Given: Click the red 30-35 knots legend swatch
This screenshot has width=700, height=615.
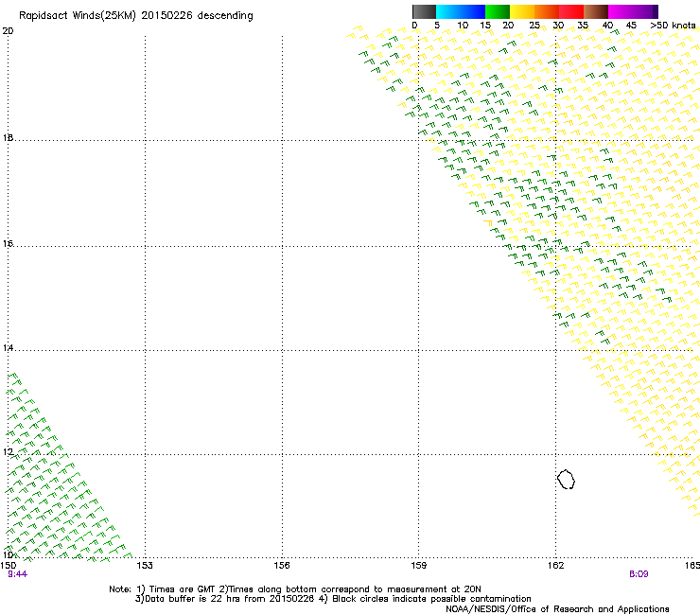Looking at the screenshot, I should click(571, 11).
